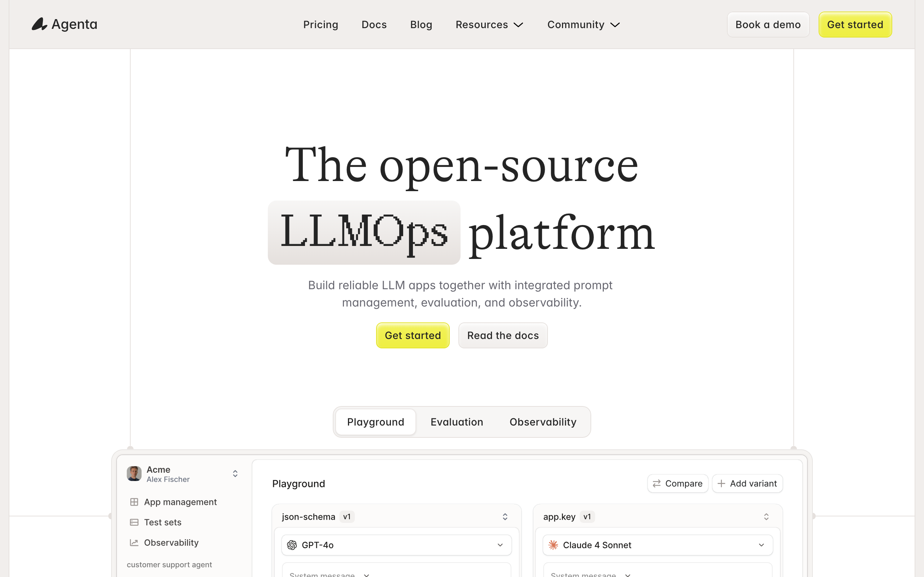Expand the Resources nav menu

click(489, 25)
